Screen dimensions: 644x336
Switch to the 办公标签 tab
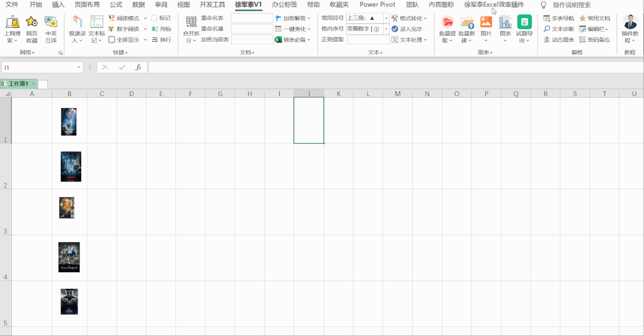coord(285,5)
